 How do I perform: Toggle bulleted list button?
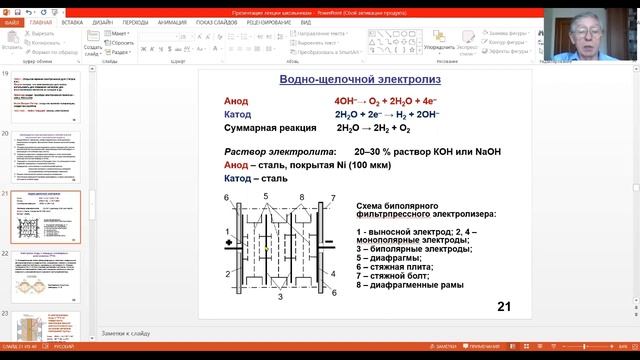pos(232,37)
